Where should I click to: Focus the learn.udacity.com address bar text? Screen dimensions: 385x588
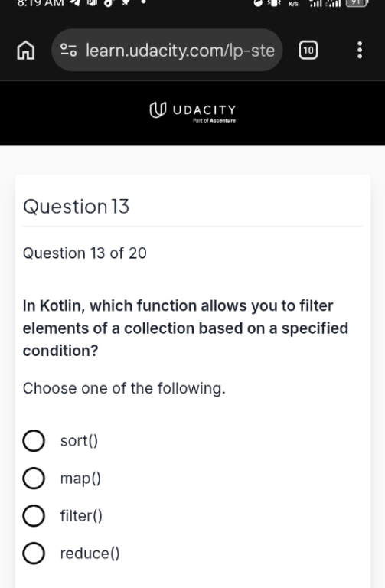tap(180, 51)
